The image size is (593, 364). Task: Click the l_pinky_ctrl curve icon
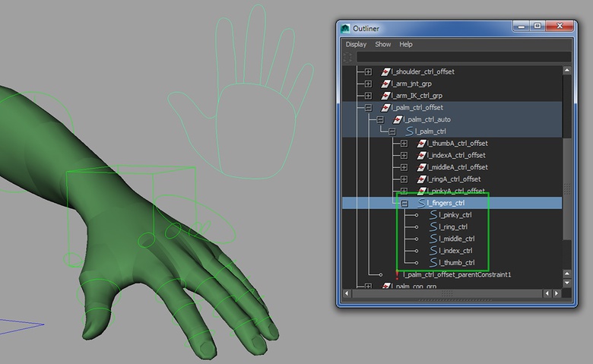(433, 215)
